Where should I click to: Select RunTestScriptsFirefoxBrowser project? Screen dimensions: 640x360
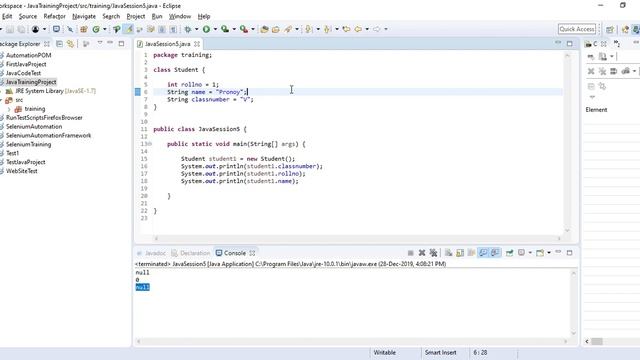[44, 118]
